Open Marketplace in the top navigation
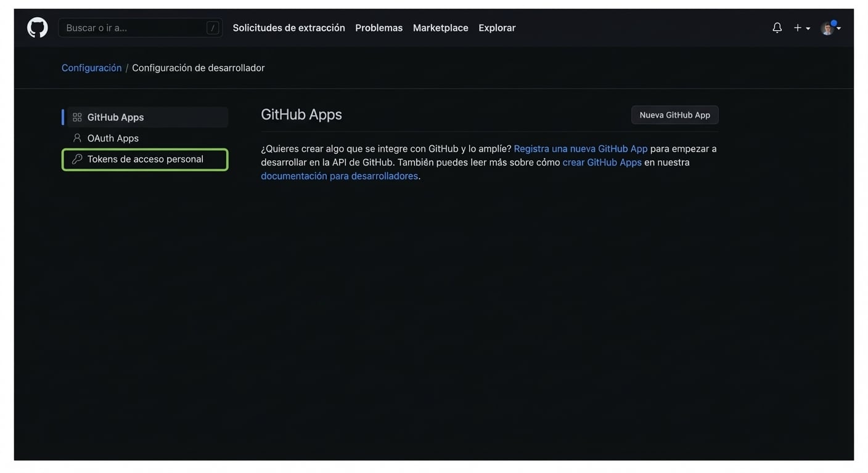This screenshot has height=473, width=868. [440, 28]
